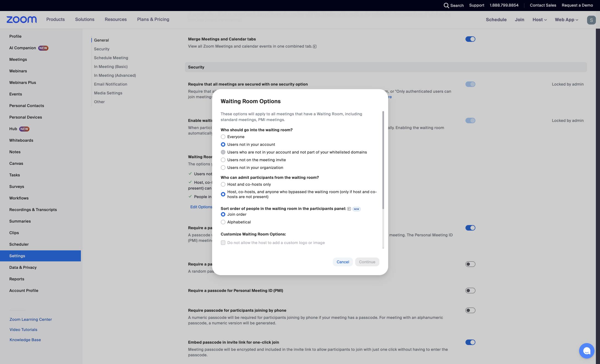The height and width of the screenshot is (364, 600).
Task: Select Settings in the sidebar
Action: coord(40,256)
